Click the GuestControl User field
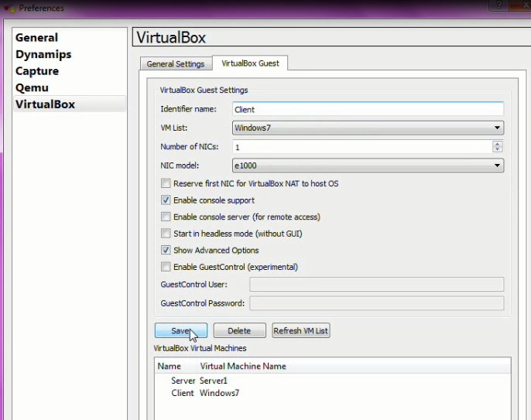This screenshot has width=531, height=420. click(x=376, y=285)
